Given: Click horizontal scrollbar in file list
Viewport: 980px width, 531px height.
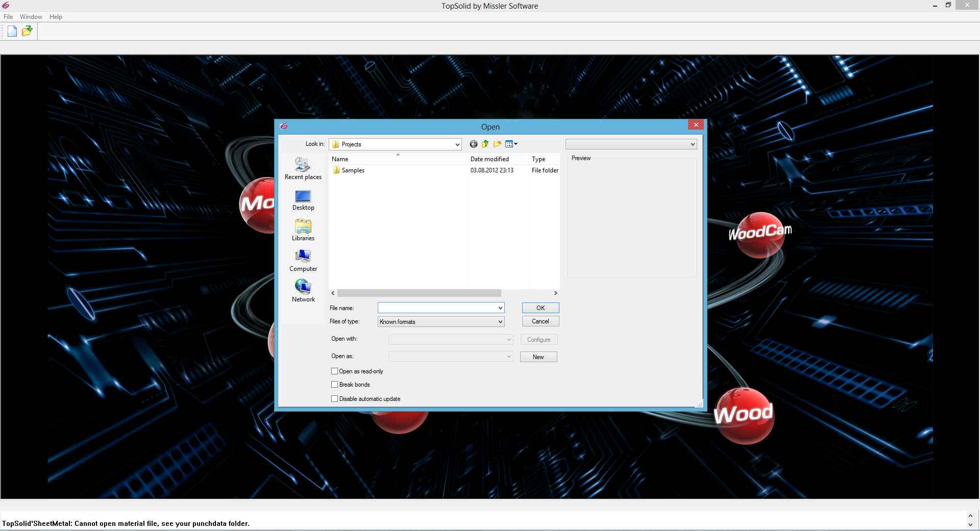Looking at the screenshot, I should point(419,293).
